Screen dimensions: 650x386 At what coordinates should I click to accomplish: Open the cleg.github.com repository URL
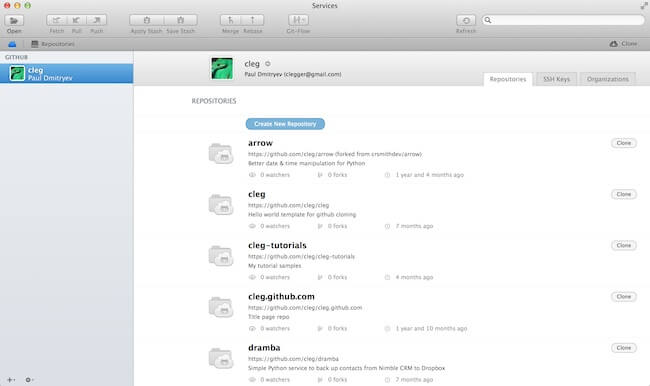click(x=305, y=308)
